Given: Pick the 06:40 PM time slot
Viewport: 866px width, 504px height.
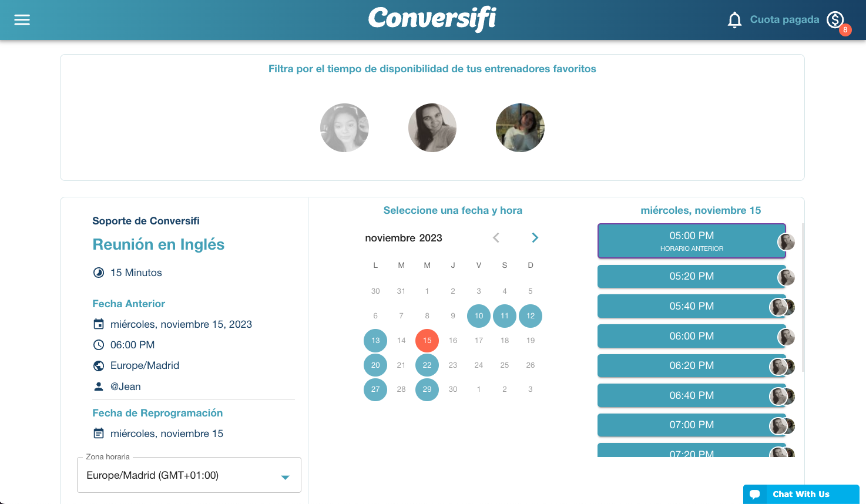Looking at the screenshot, I should (691, 395).
